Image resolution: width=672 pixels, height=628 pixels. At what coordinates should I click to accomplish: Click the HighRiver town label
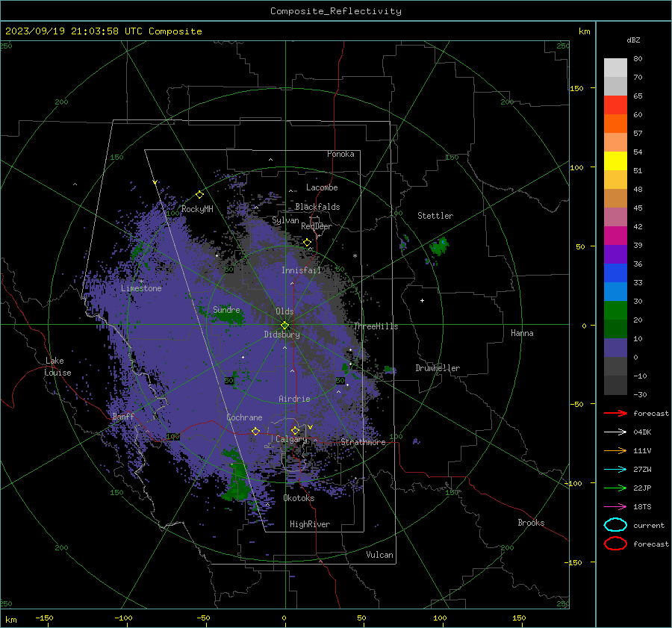[310, 524]
